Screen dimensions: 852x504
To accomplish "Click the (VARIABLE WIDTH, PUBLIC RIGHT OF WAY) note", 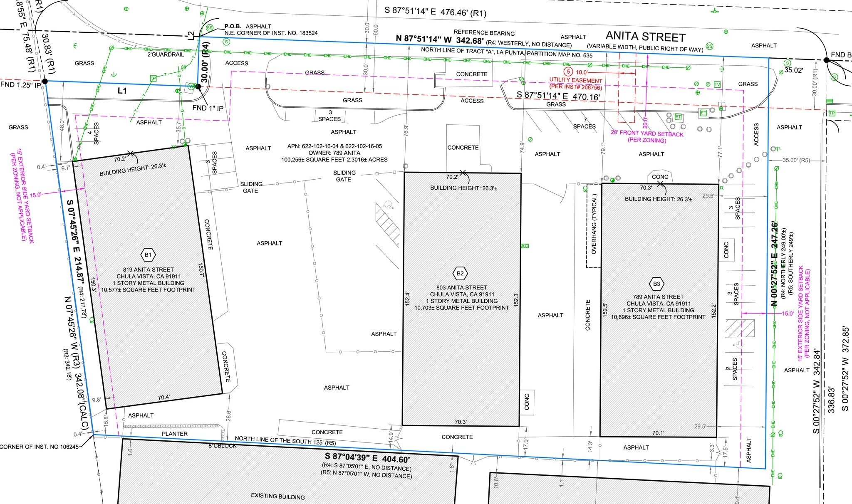I will (x=645, y=48).
